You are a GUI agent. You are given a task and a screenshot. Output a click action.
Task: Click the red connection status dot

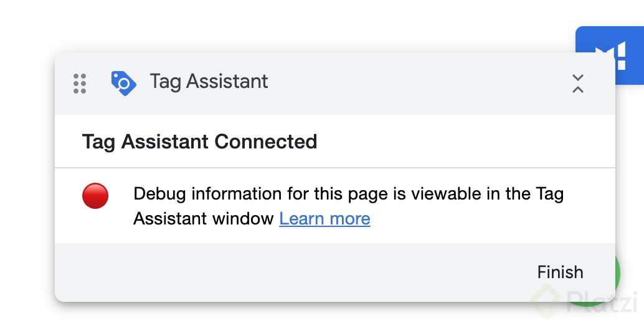point(95,196)
